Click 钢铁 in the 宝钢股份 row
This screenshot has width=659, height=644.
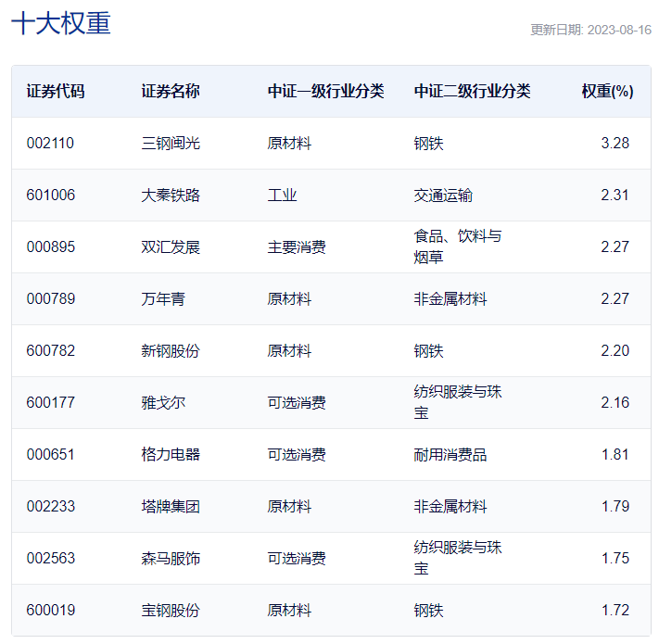click(x=429, y=610)
